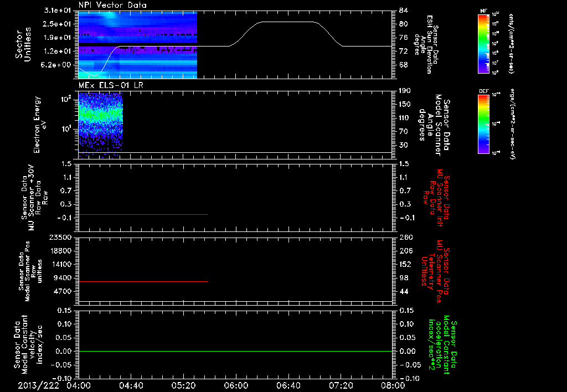Click the '08:00' end time label
Screen dimensions: 567x392
click(x=393, y=385)
